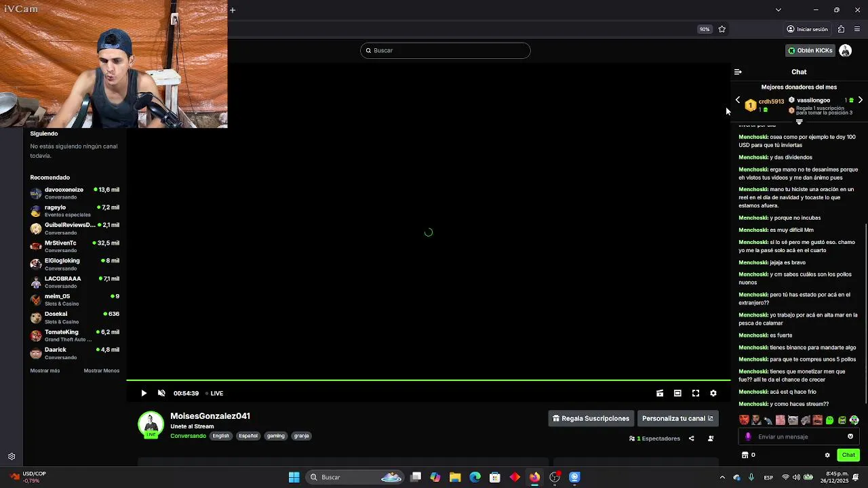This screenshot has width=868, height=488.
Task: Open Dosekai recommended channel
Action: pyautogui.click(x=75, y=318)
